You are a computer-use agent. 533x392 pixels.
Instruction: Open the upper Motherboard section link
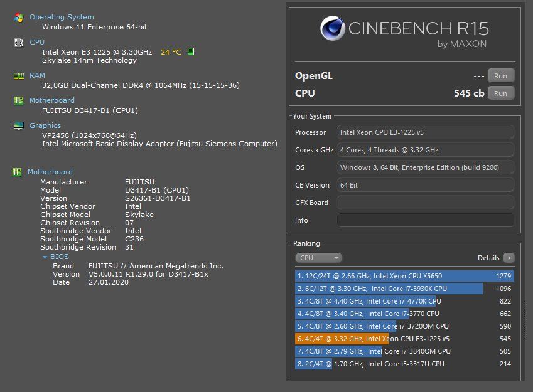pyautogui.click(x=51, y=100)
